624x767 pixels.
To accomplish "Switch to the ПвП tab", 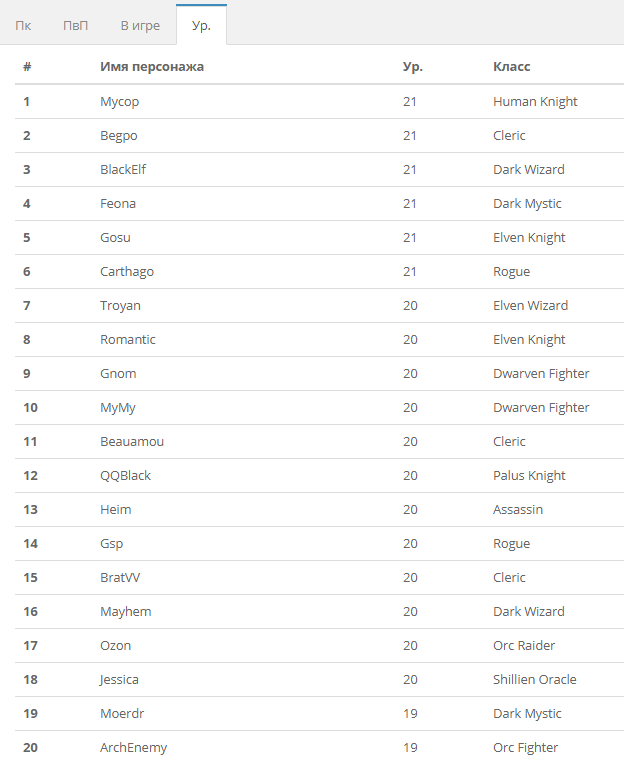I will [75, 25].
